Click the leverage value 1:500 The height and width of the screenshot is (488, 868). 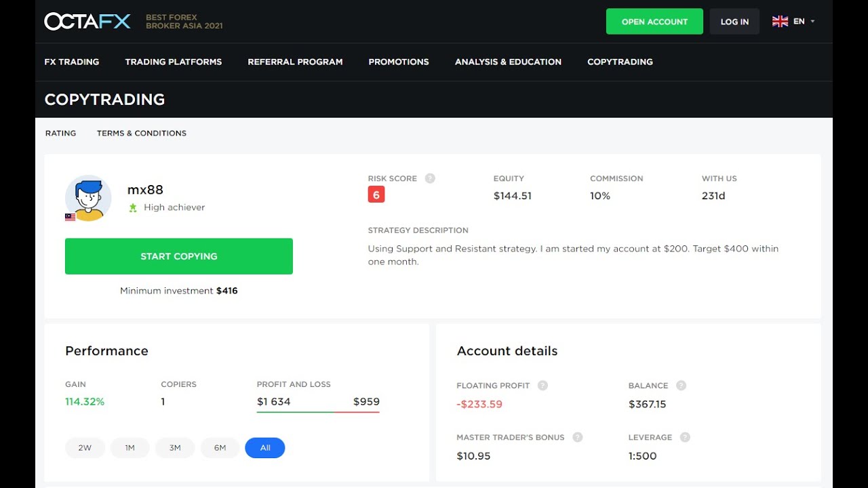[x=643, y=456]
